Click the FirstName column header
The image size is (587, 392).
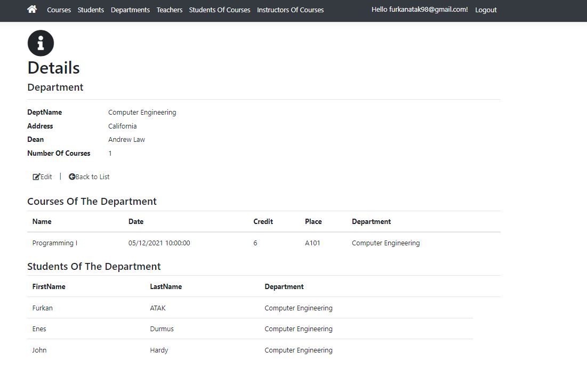[49, 286]
